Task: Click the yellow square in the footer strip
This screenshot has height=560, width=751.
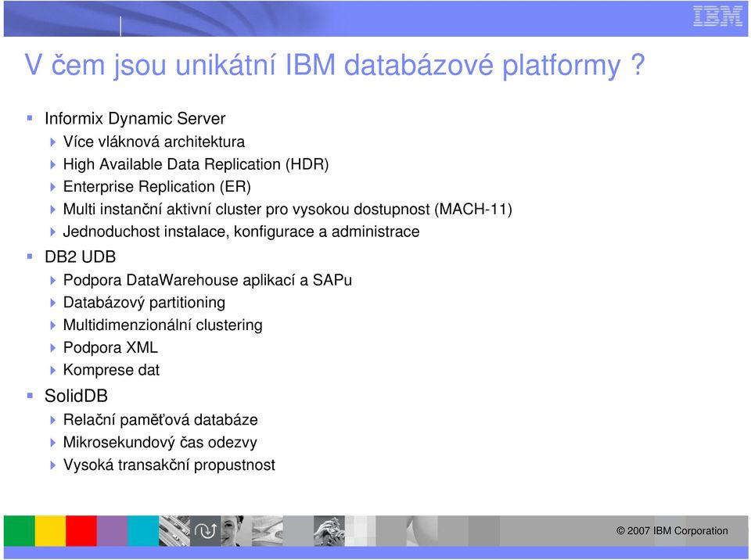Action: point(50,531)
